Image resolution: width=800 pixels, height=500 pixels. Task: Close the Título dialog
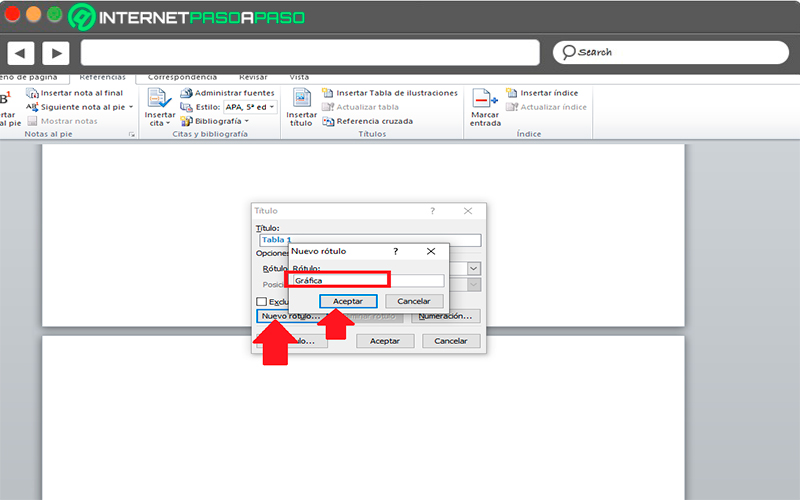tap(468, 211)
